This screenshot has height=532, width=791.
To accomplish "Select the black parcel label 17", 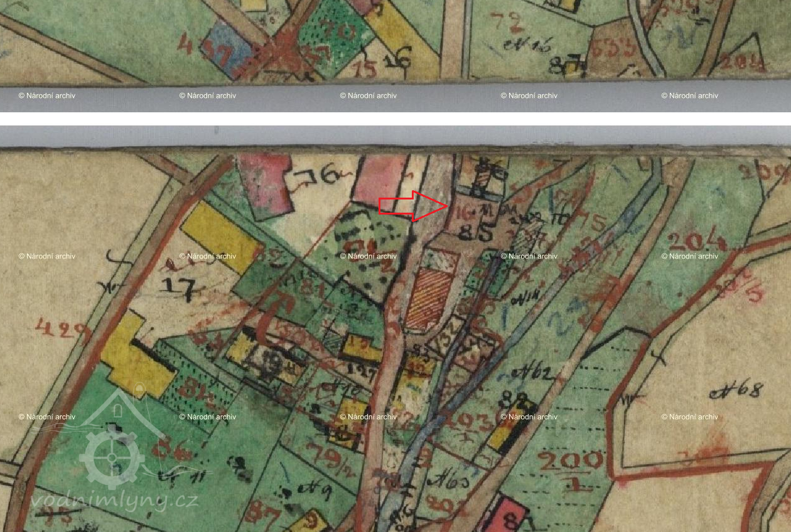I will click(x=180, y=288).
